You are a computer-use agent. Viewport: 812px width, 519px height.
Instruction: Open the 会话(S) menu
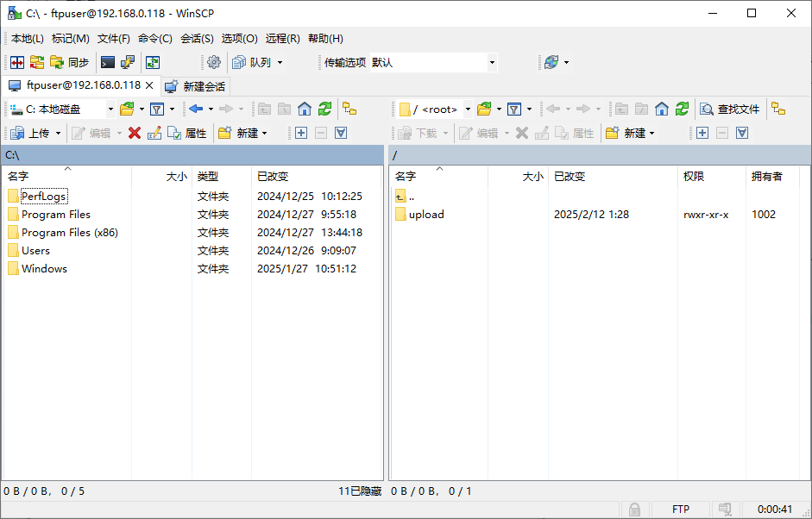click(x=197, y=39)
